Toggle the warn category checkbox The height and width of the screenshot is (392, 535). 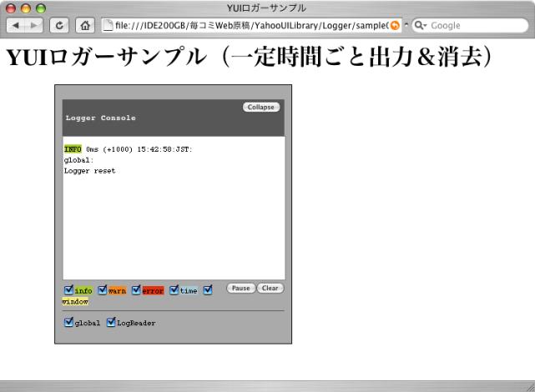[x=102, y=289]
